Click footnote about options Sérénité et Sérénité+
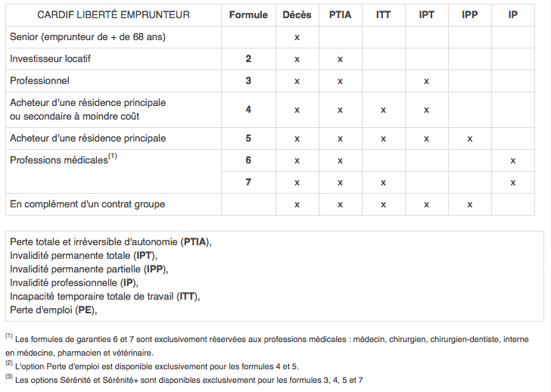The width and height of the screenshot is (551, 392). [x=184, y=380]
